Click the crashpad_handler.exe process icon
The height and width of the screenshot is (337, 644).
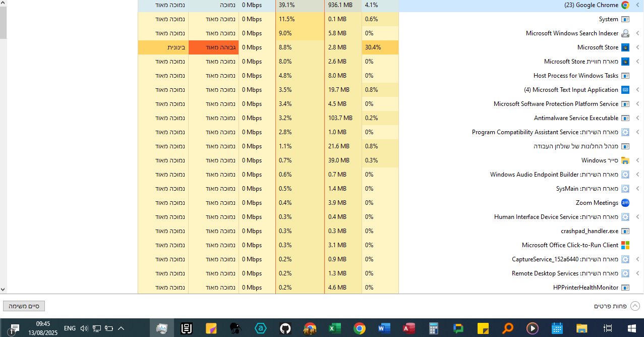625,231
